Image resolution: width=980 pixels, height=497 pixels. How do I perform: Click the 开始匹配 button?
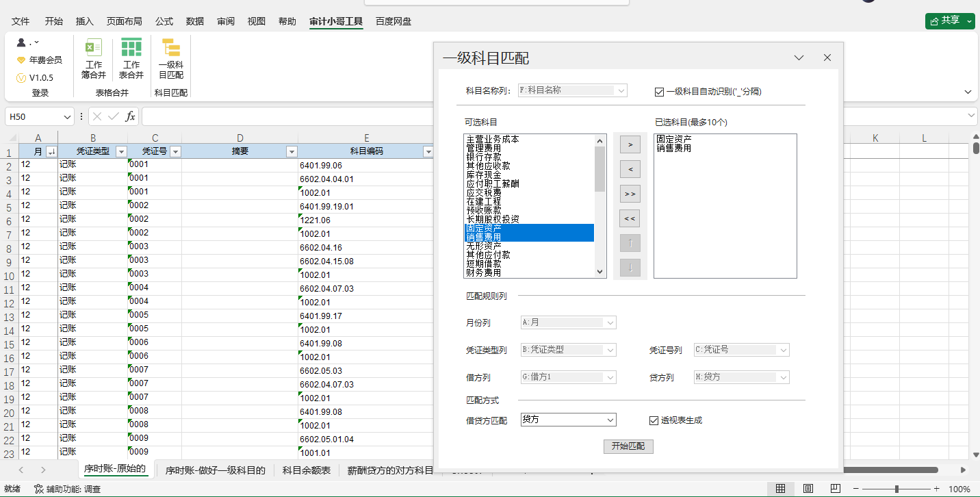[x=628, y=446]
